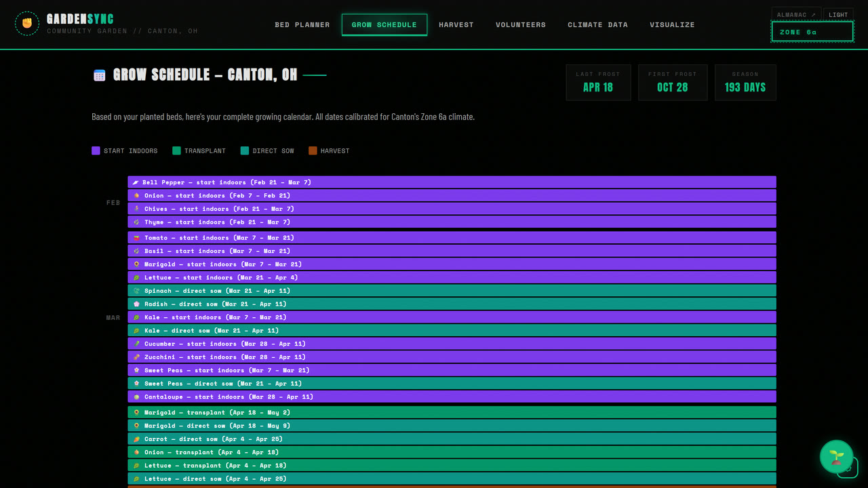Toggle the Light theme button

pyautogui.click(x=838, y=14)
